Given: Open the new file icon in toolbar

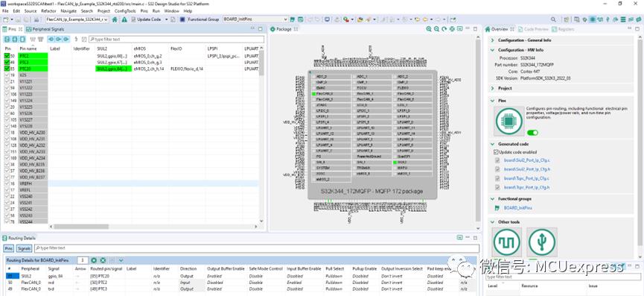Looking at the screenshot, I should (6, 19).
